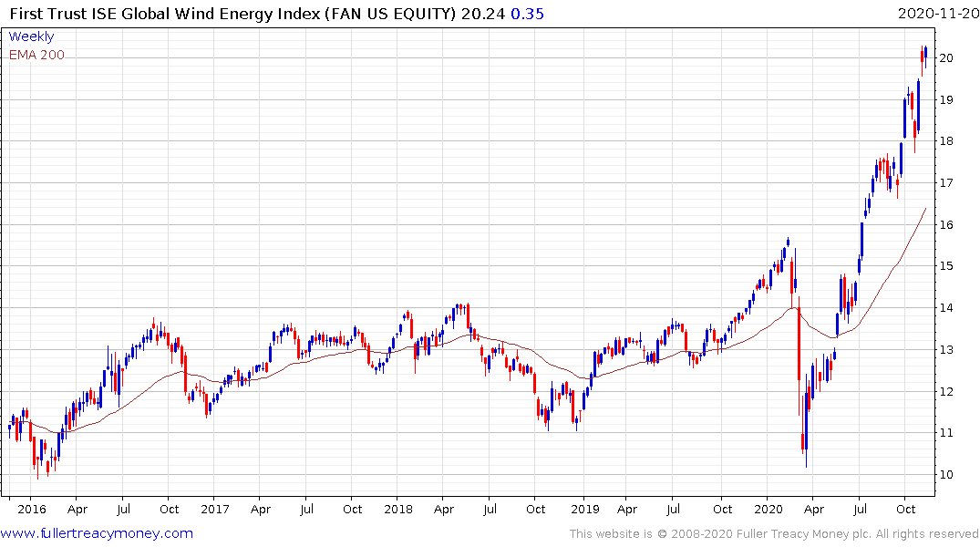Screen dimensions: 980x547
Task: Click the y-axis label '11'
Action: point(946,433)
